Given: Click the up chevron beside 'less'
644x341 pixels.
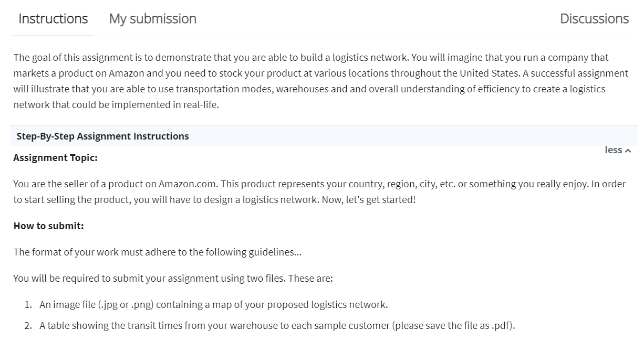Looking at the screenshot, I should pos(628,151).
